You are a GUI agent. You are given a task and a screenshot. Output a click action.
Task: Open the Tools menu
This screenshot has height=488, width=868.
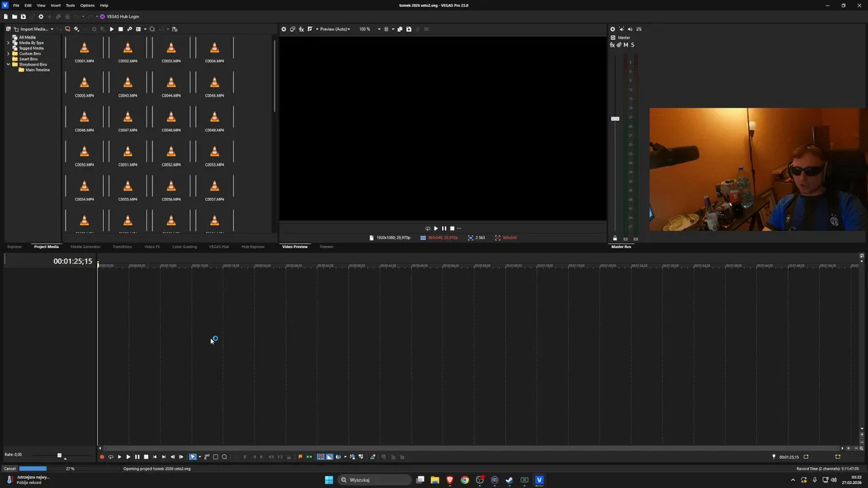click(71, 5)
